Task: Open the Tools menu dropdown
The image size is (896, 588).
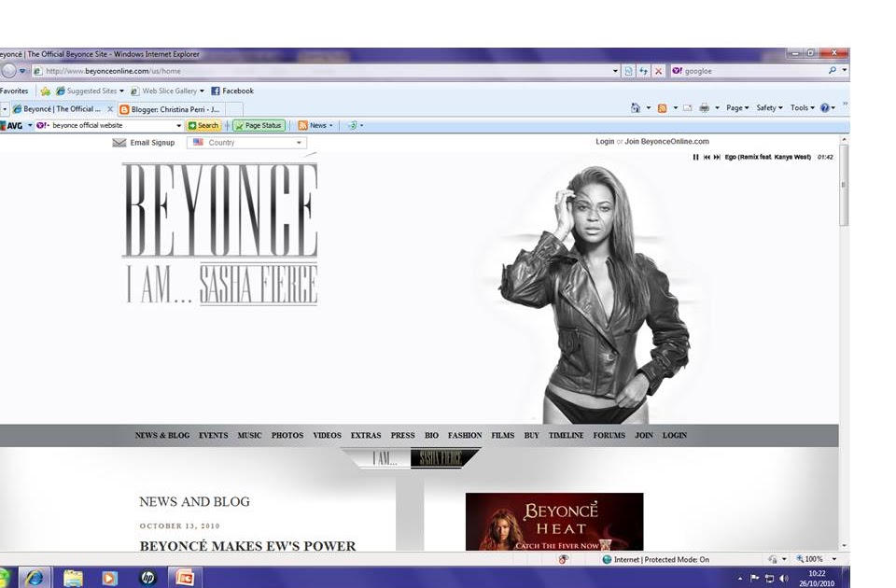Action: 803,107
